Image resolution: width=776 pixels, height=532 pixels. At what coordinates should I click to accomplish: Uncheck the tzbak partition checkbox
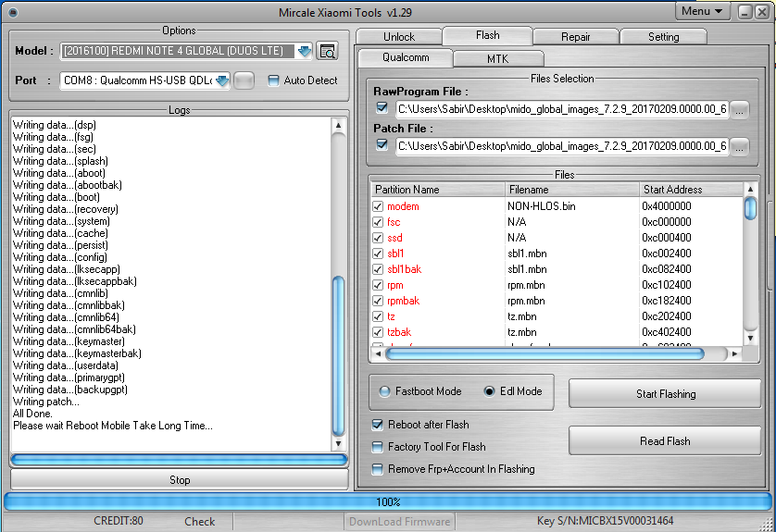pos(378,332)
